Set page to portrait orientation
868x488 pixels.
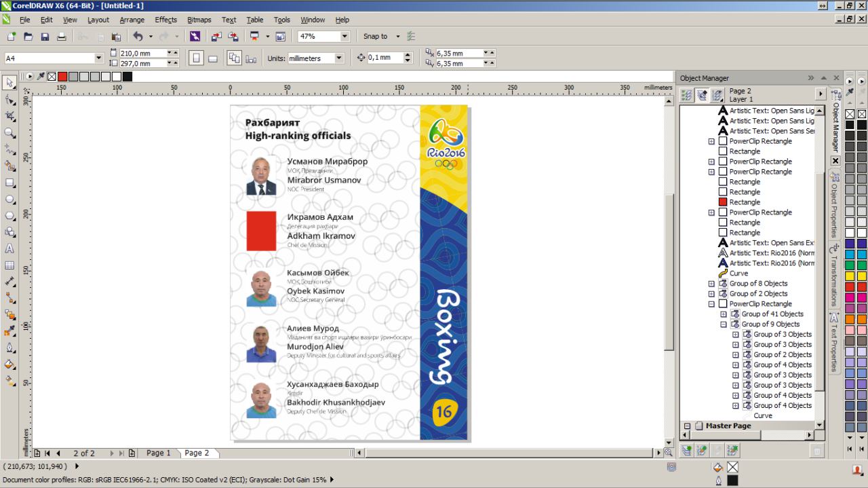pyautogui.click(x=195, y=58)
